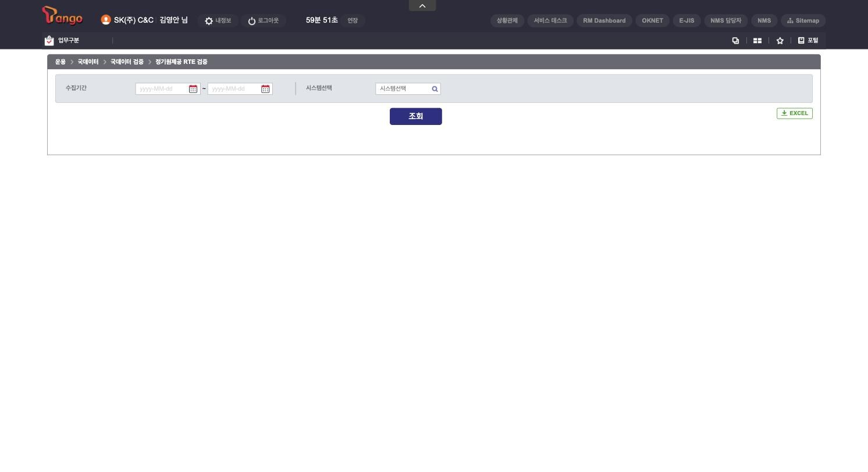Viewport: 868px width, 472px height.
Task: Open 내정보 my info settings
Action: point(218,20)
